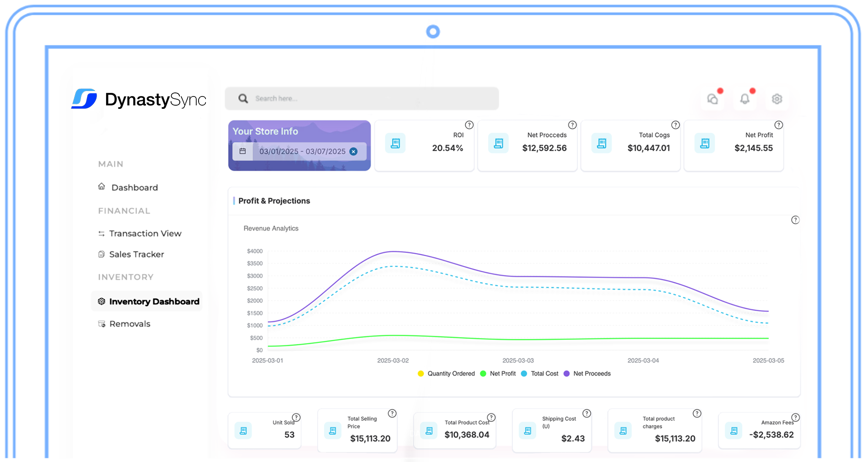Click the Revenue Analytics help icon
Viewport: 868px width, 462px height.
pyautogui.click(x=795, y=220)
